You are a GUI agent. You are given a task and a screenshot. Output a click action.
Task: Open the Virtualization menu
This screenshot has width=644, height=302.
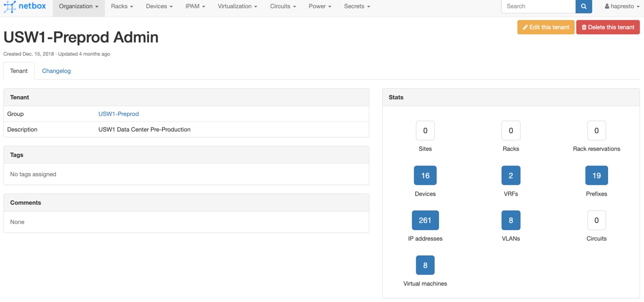tap(237, 6)
